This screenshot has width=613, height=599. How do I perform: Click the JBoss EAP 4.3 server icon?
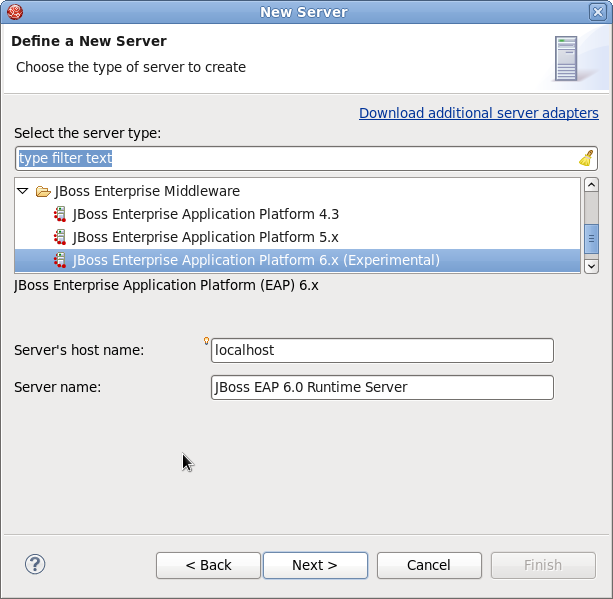coord(60,214)
